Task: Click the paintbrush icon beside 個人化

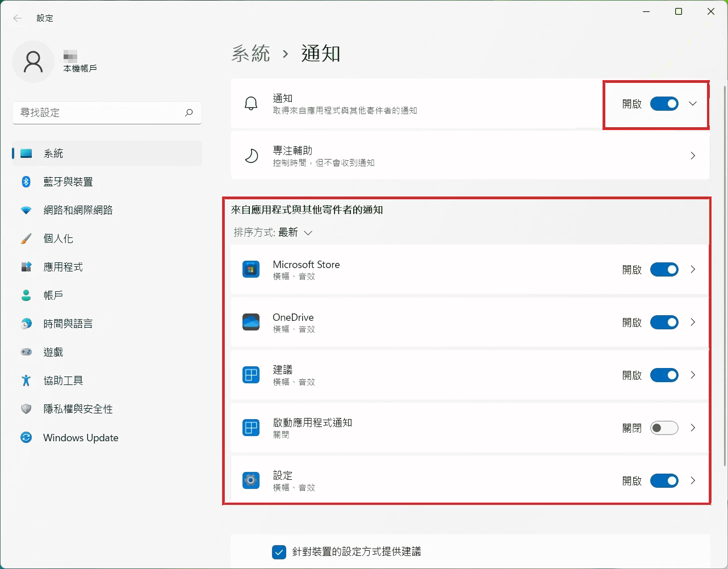Action: [x=26, y=239]
